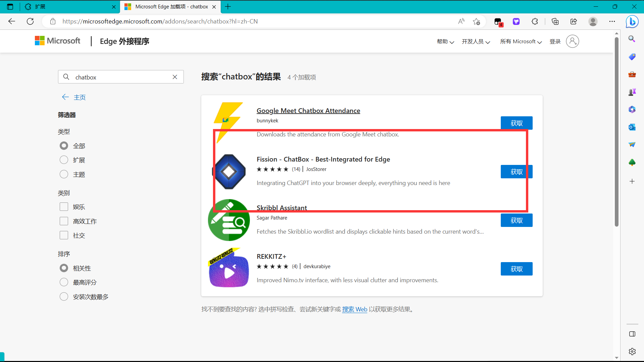Open the REKKITZ+ extension thumbnail
Viewport: 644px width, 362px height.
(229, 268)
